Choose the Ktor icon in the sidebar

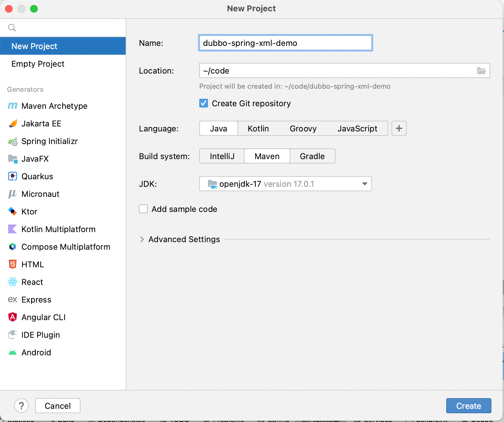[13, 212]
